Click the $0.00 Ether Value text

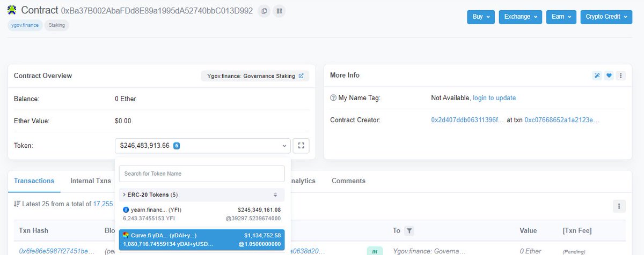coord(123,121)
